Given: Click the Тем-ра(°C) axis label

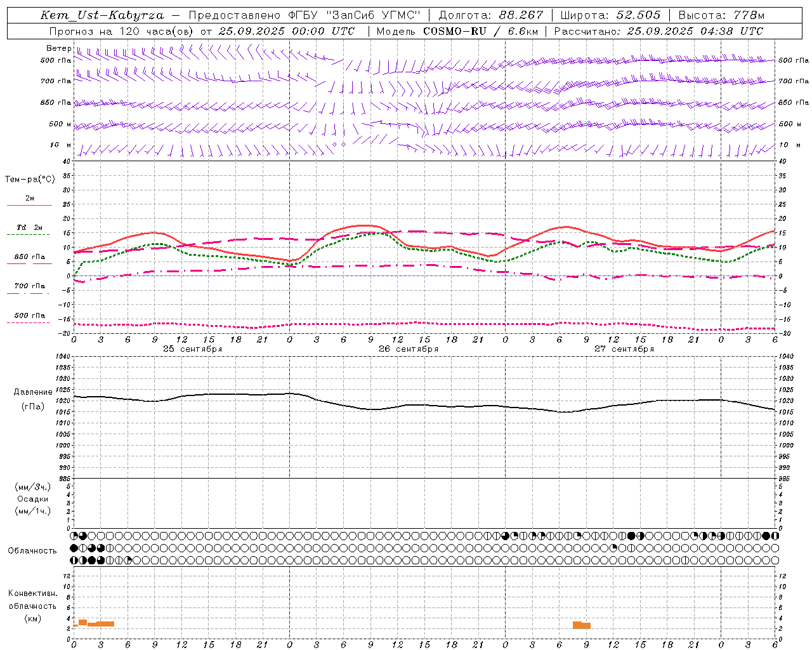Looking at the screenshot, I should pos(30,179).
